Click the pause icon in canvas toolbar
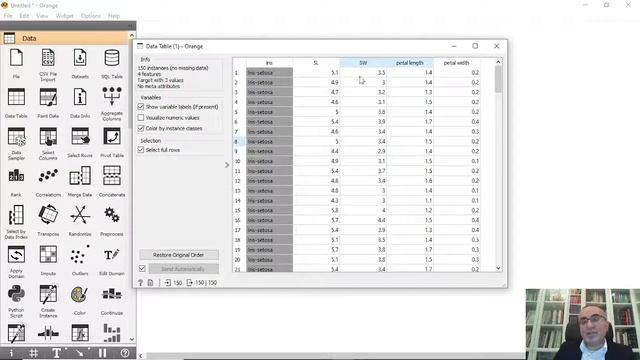 click(x=102, y=353)
